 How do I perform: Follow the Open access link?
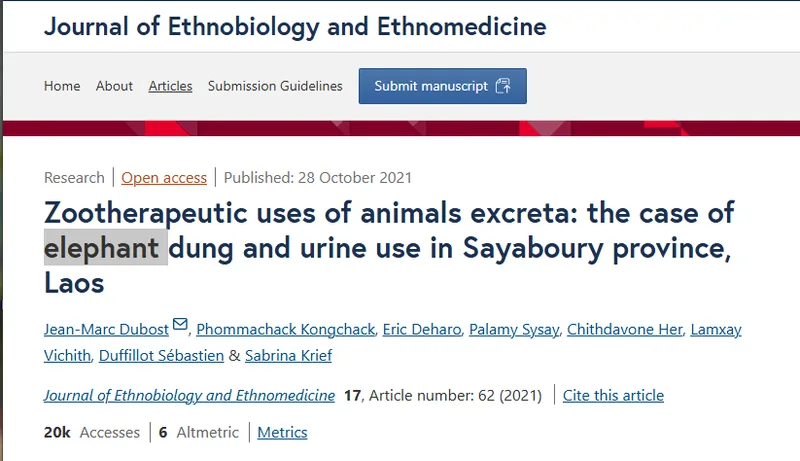(x=164, y=178)
